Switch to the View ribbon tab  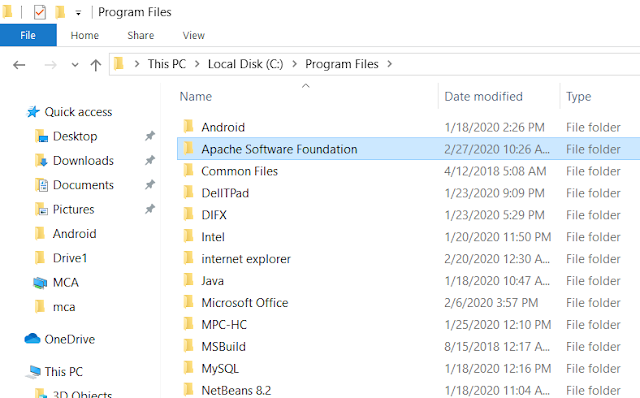pyautogui.click(x=193, y=36)
